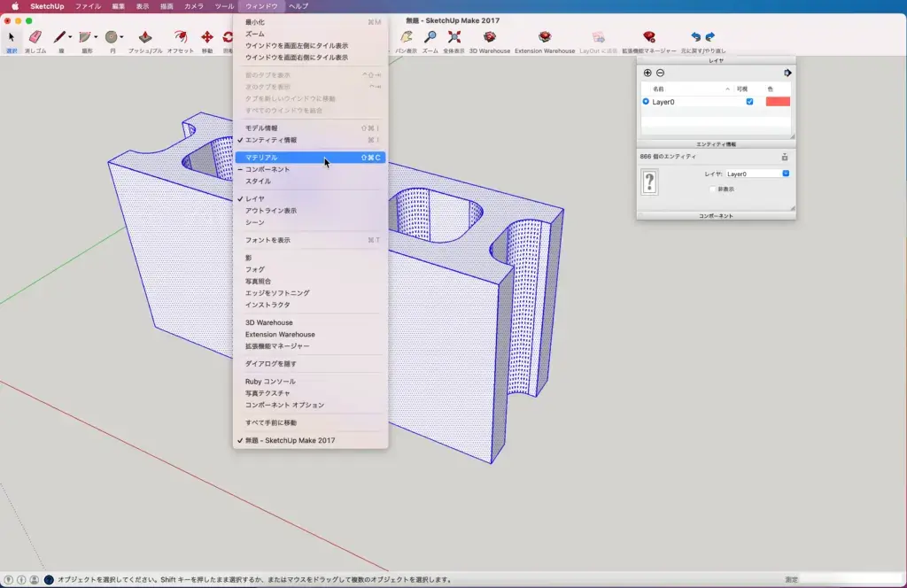907x588 pixels.
Task: Collapse the エンティティ情報 panel header
Action: 716,144
